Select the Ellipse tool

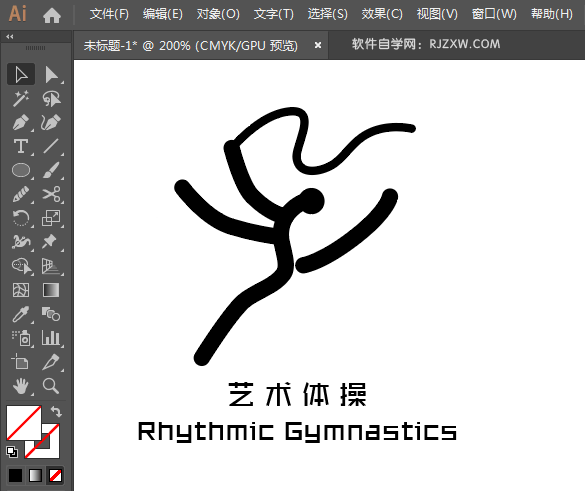tap(21, 170)
